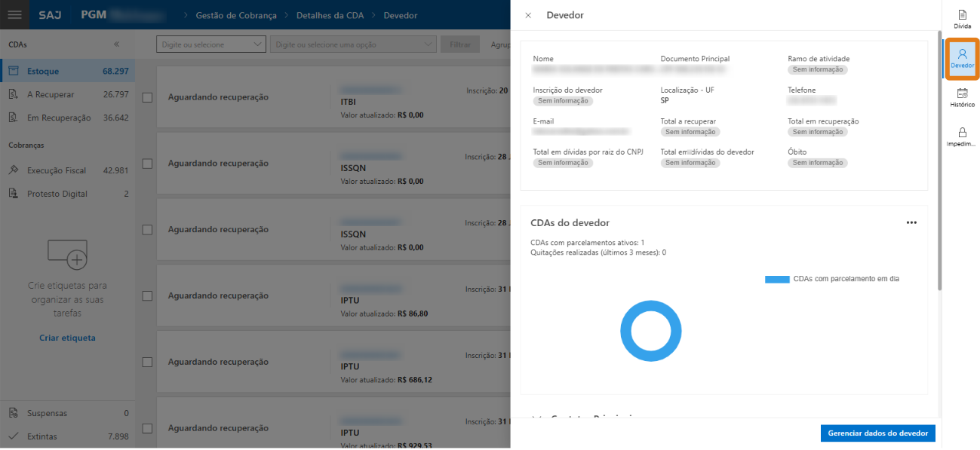
Task: Click Gerenciar dados do devedor button
Action: pos(877,433)
